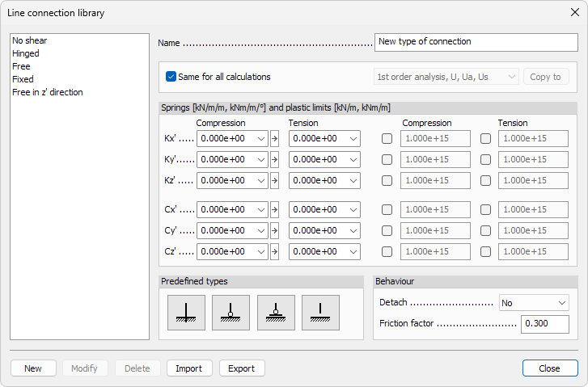Enable Kz' tension plastic limit checkbox
This screenshot has width=588, height=387.
[x=485, y=181]
